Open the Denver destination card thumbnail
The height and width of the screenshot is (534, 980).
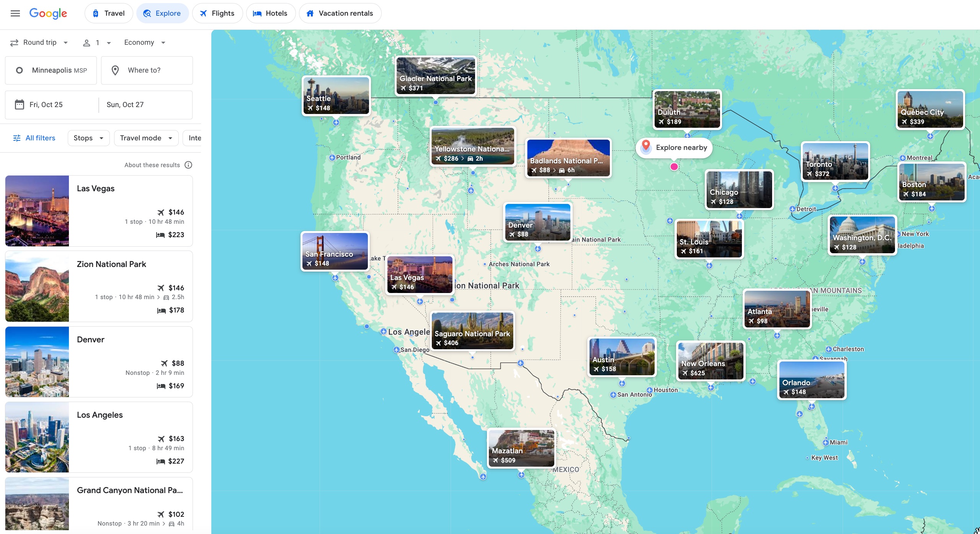point(37,361)
